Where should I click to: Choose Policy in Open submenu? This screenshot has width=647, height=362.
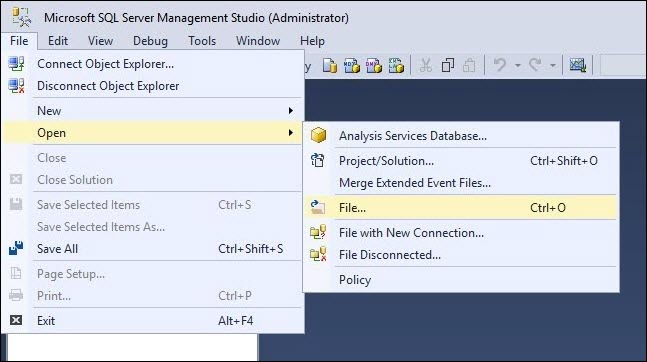pyautogui.click(x=461, y=280)
